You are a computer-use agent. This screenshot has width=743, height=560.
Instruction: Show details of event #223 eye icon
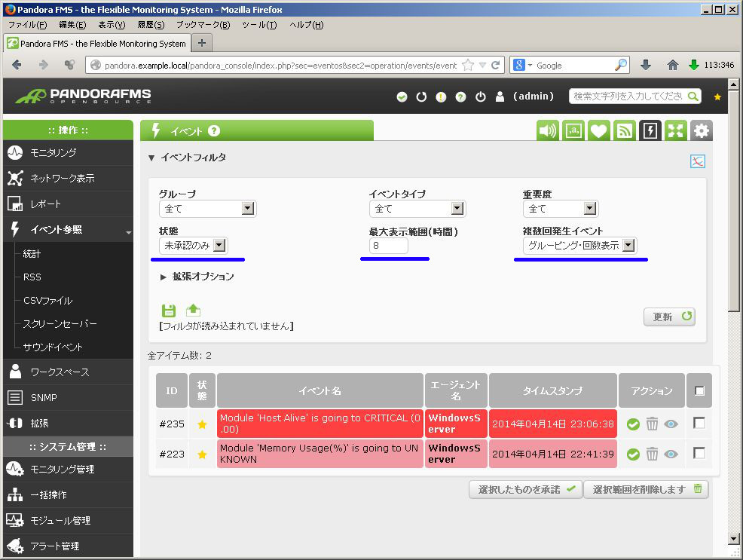671,454
